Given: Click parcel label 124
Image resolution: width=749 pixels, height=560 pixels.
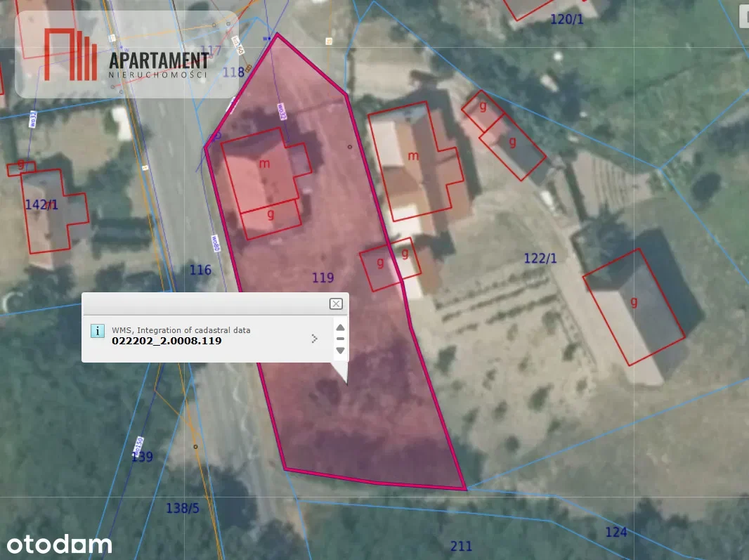Looking at the screenshot, I should pyautogui.click(x=616, y=532).
